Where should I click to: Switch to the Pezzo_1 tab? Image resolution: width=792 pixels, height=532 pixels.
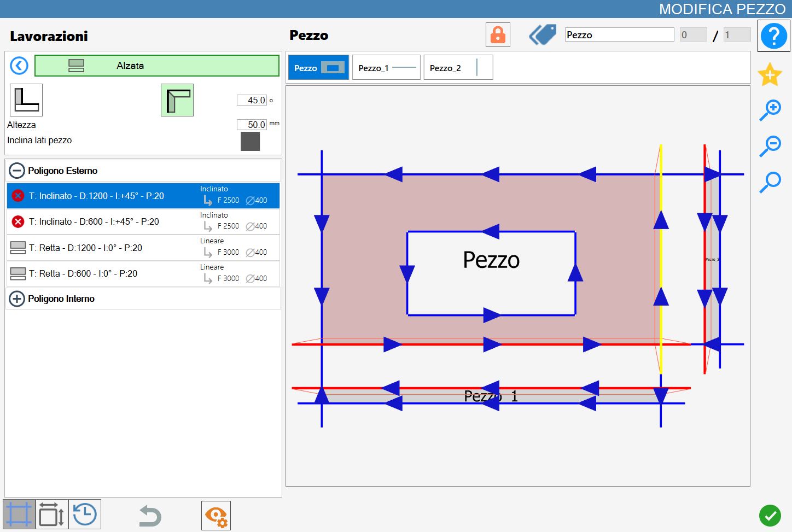click(x=386, y=68)
